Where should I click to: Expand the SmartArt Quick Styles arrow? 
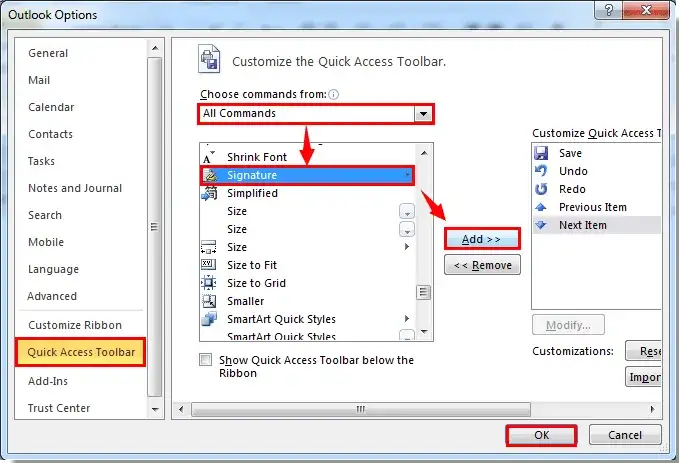pyautogui.click(x=407, y=319)
